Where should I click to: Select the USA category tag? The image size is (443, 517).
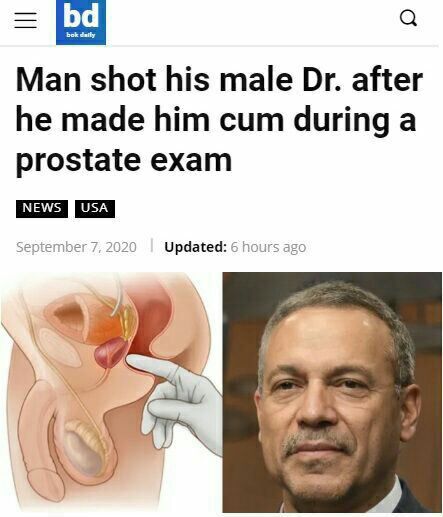(x=95, y=209)
